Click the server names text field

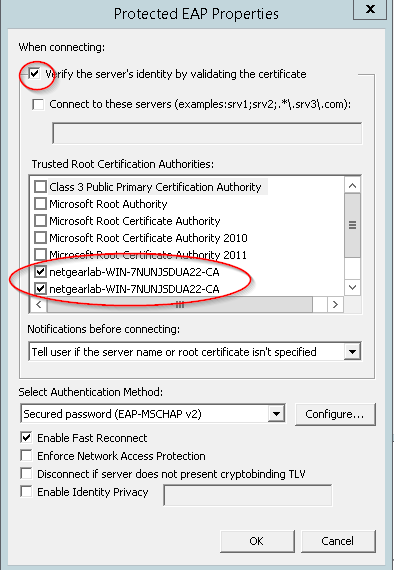pyautogui.click(x=207, y=133)
